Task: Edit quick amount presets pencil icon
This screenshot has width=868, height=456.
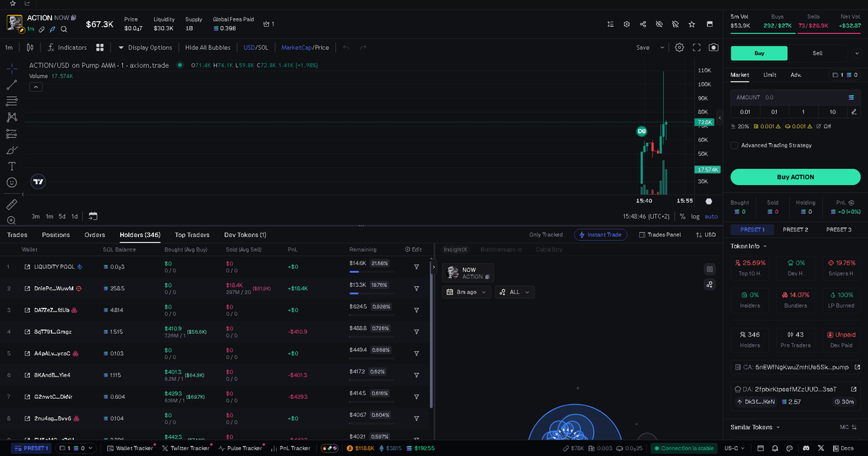Action: [854, 112]
